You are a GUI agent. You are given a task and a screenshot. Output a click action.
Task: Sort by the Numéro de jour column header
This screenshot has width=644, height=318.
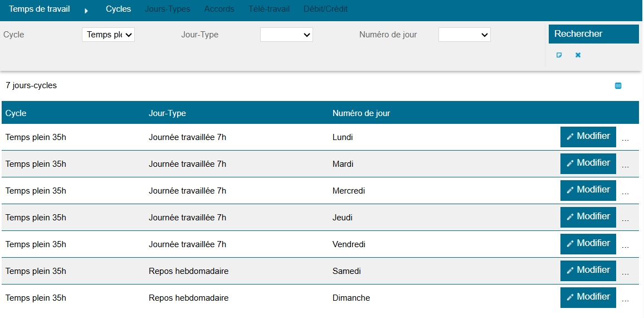point(361,113)
